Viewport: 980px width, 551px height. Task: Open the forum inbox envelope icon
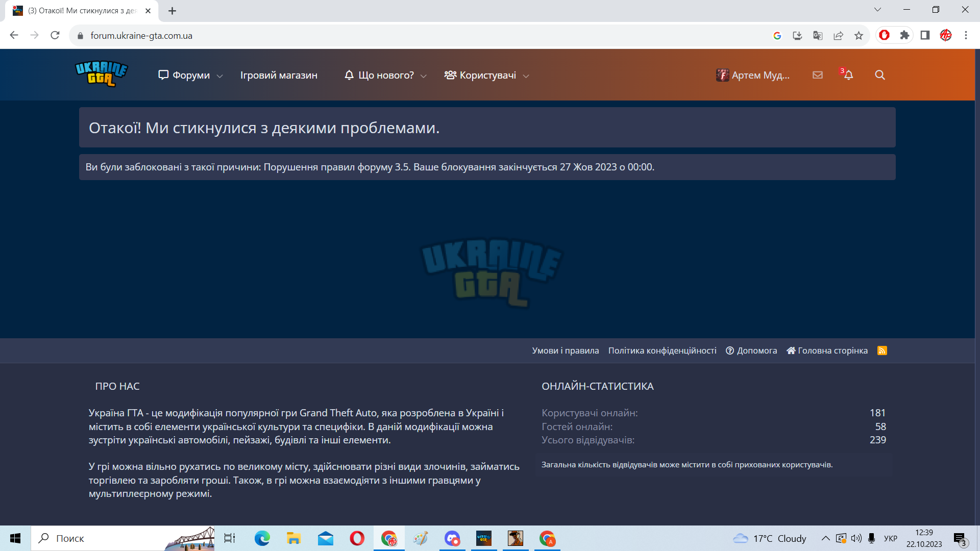pyautogui.click(x=818, y=75)
